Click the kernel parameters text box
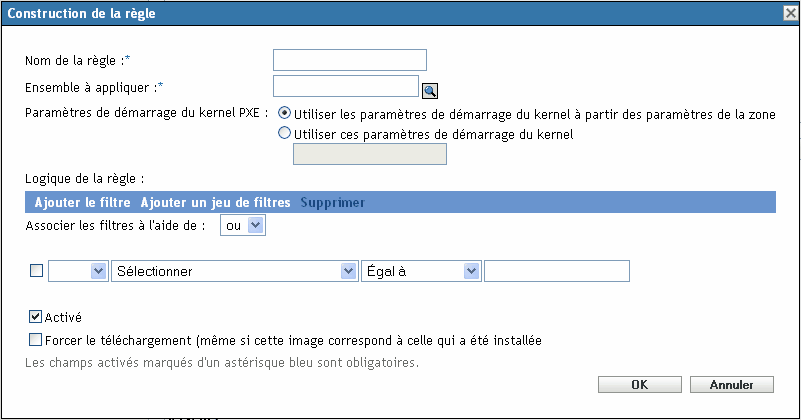The image size is (801, 420). coord(368,153)
